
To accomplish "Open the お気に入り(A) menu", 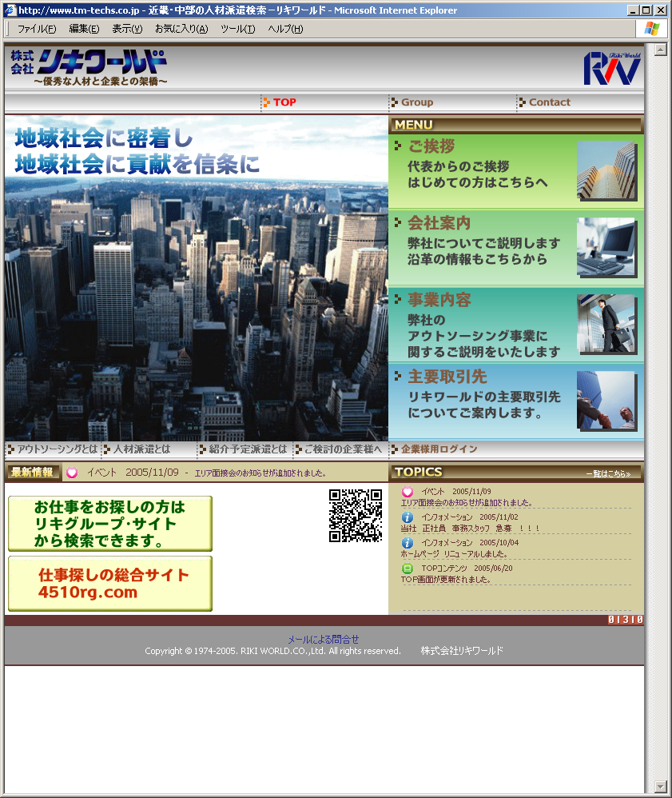I will pos(181,29).
